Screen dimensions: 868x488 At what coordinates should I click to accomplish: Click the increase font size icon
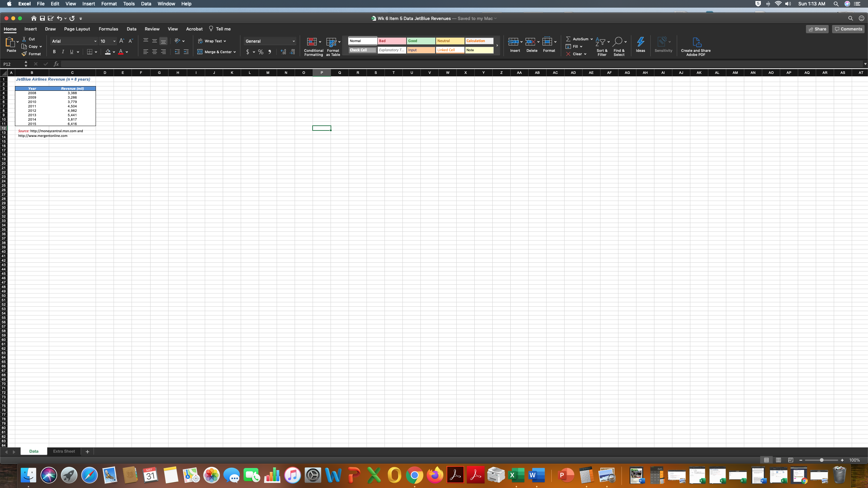(122, 41)
